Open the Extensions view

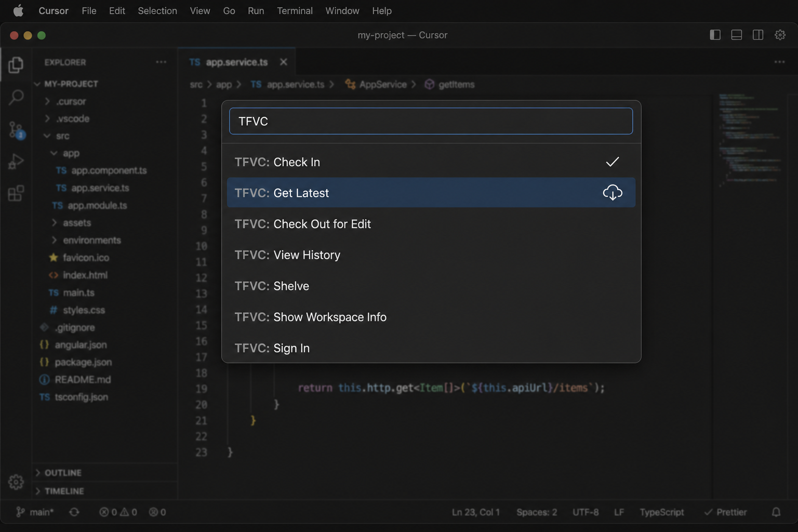click(x=16, y=193)
